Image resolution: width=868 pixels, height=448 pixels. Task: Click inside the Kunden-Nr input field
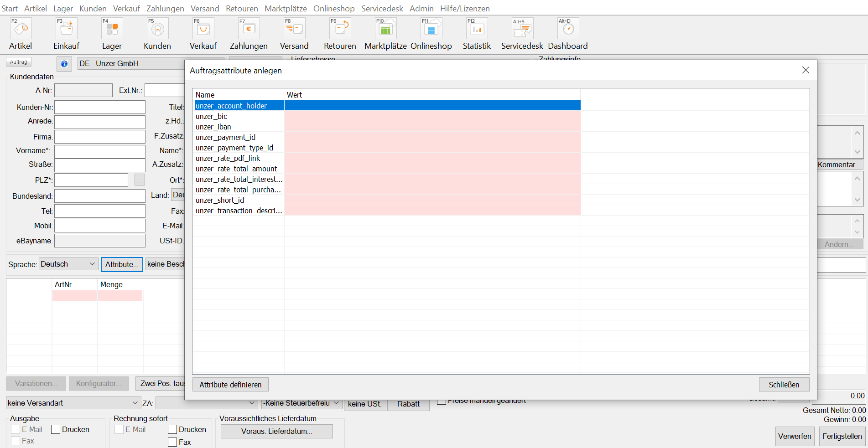(99, 107)
